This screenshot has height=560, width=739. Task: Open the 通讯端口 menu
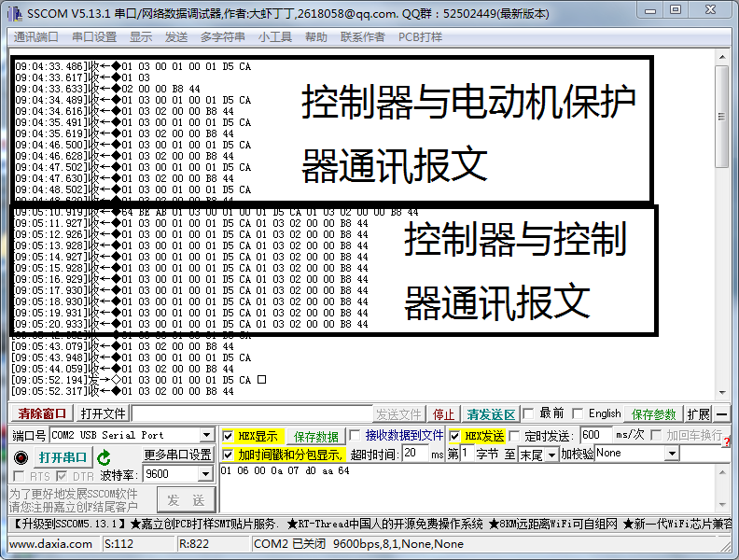pos(35,36)
